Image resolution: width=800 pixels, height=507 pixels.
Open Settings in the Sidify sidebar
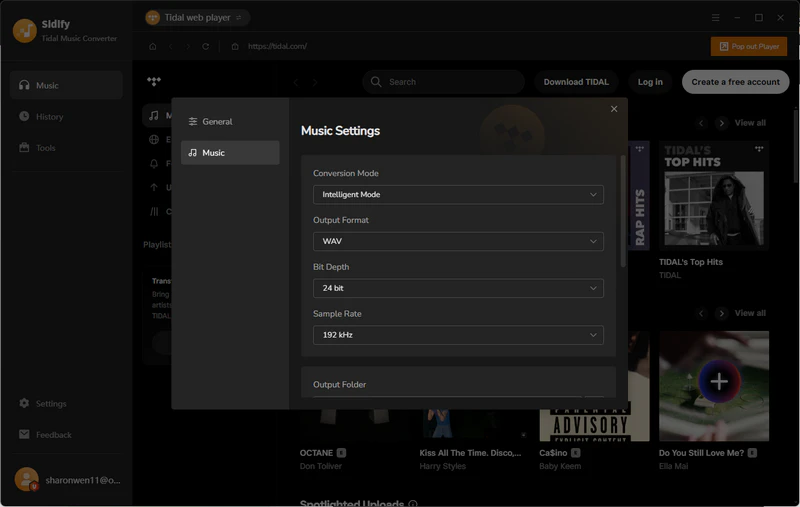tap(66, 403)
